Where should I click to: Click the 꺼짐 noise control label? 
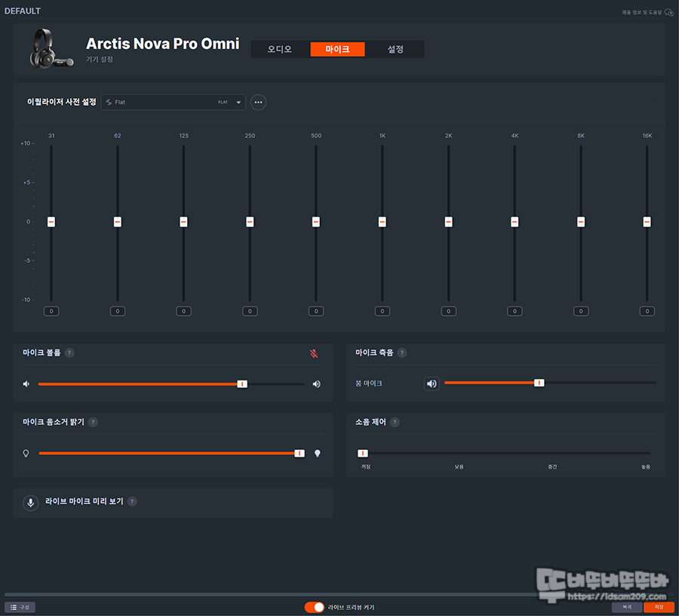pos(365,467)
